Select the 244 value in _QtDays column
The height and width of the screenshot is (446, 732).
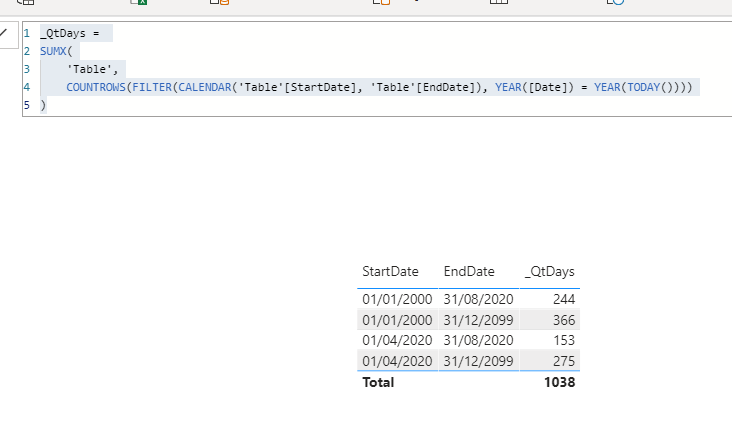click(564, 299)
